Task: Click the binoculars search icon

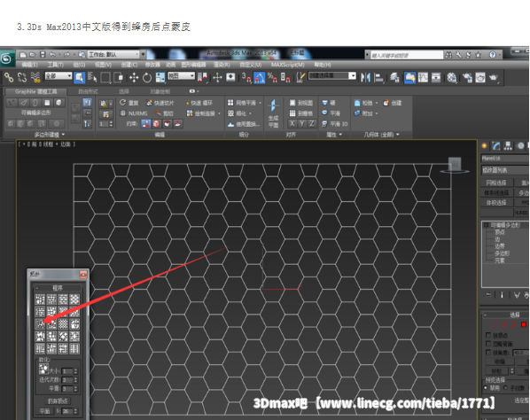Action: [x=448, y=55]
